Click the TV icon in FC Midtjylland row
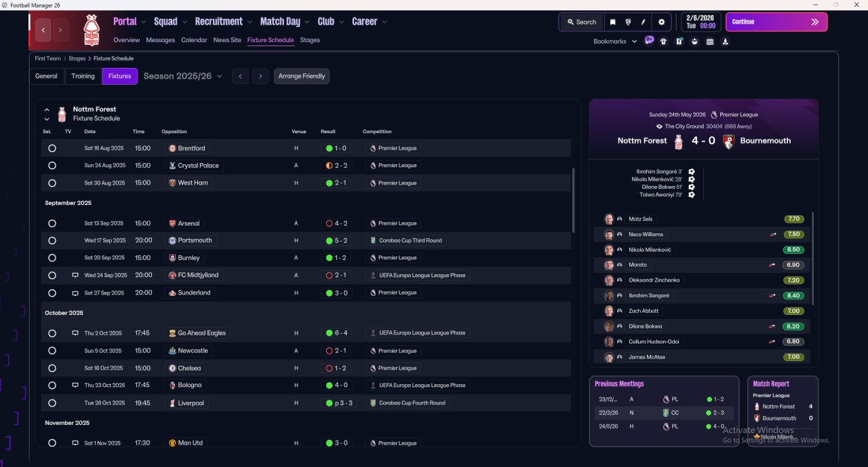The image size is (868, 467). pyautogui.click(x=75, y=276)
